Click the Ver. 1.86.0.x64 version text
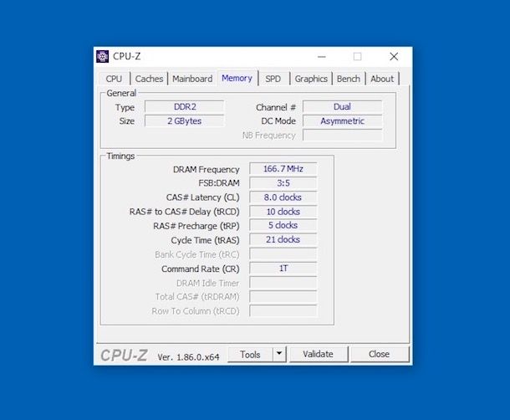 [188, 357]
